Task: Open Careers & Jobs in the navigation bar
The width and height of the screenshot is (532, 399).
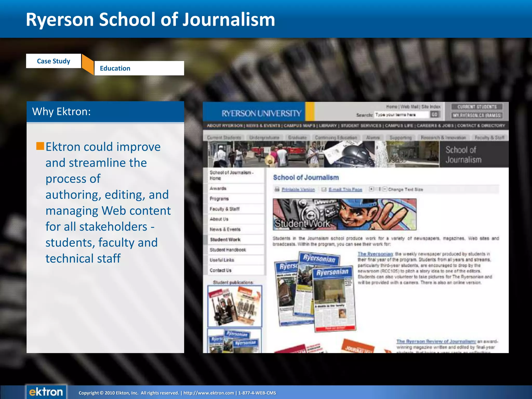Action: tap(435, 126)
